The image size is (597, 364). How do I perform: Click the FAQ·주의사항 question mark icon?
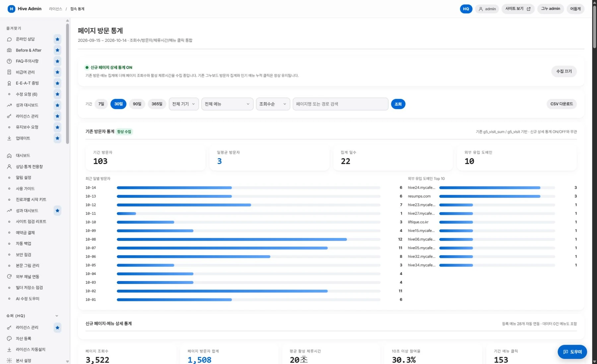9,61
